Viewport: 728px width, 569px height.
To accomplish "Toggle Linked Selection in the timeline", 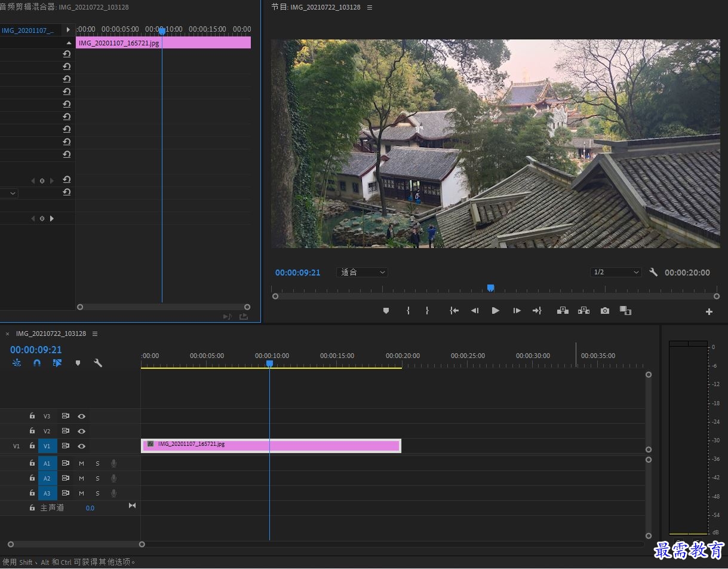I will 57,363.
